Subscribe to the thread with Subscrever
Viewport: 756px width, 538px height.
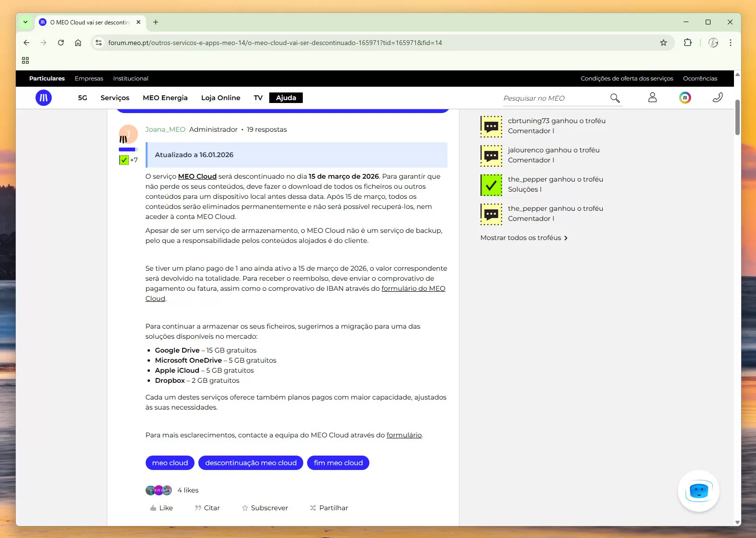265,508
